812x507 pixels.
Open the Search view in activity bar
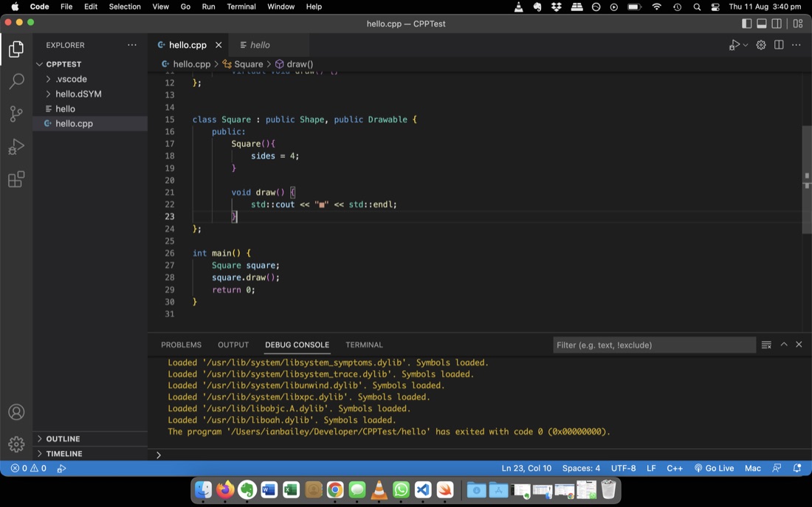coord(16,80)
